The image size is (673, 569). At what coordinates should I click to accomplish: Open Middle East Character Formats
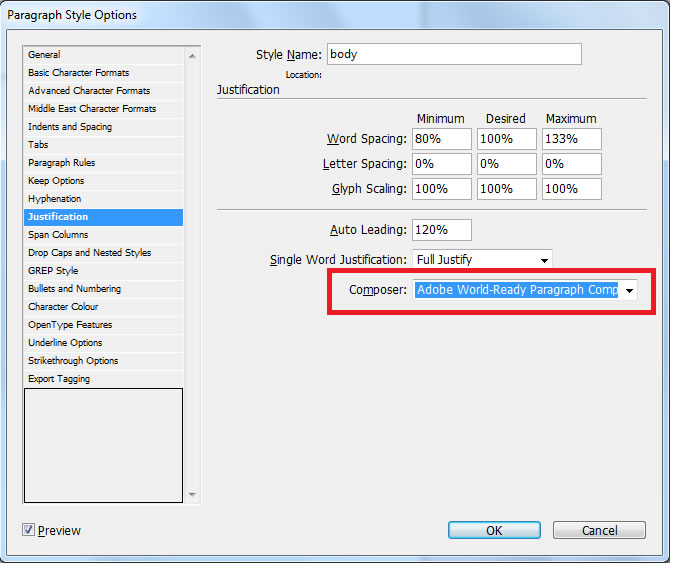coord(103,109)
